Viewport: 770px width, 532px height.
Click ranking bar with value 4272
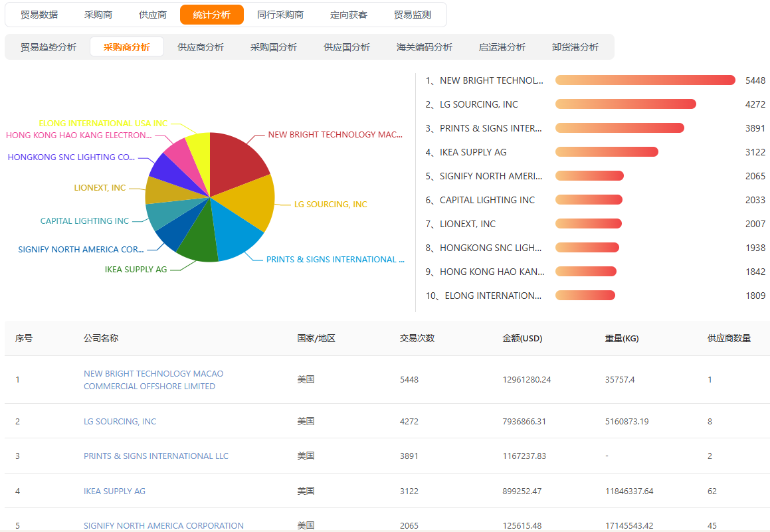[626, 104]
